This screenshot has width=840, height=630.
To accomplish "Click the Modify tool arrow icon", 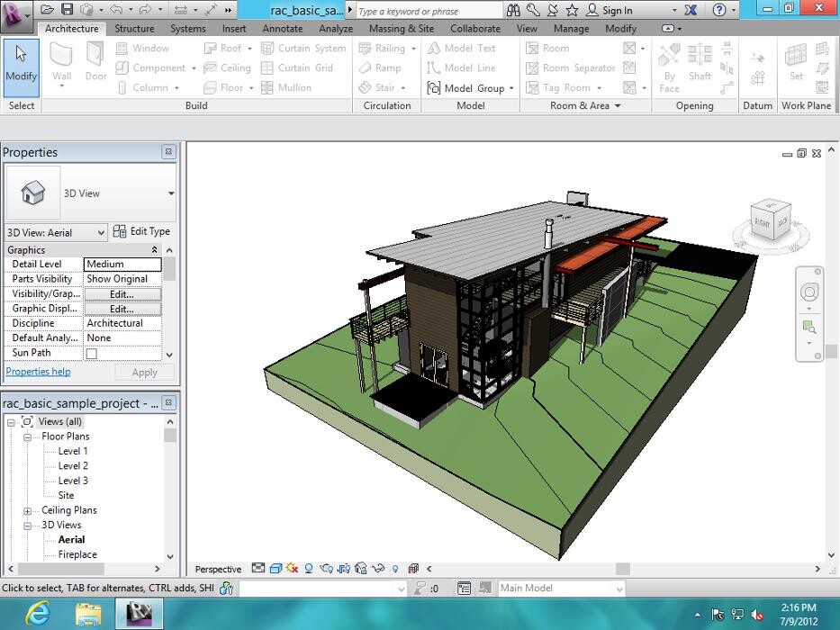I will coord(22,56).
